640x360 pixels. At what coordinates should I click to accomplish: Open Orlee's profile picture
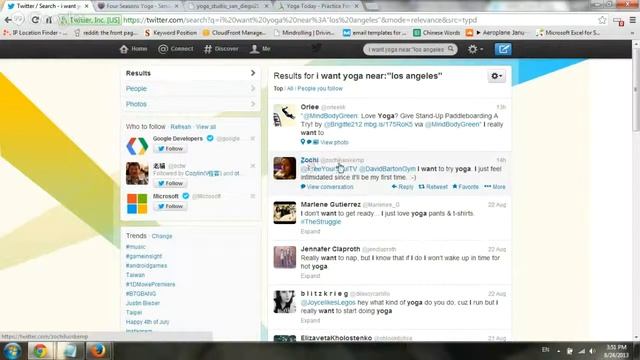(x=284, y=115)
